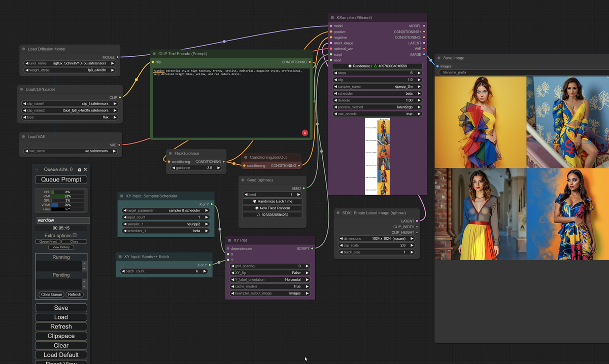Collapse the Load VAE node dot

(x=23, y=137)
